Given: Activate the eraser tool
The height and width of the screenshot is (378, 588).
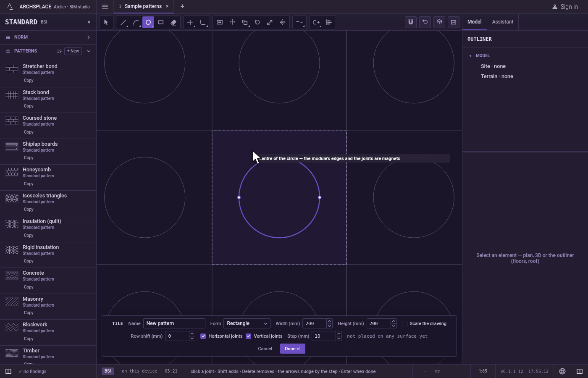Looking at the screenshot, I should [173, 23].
